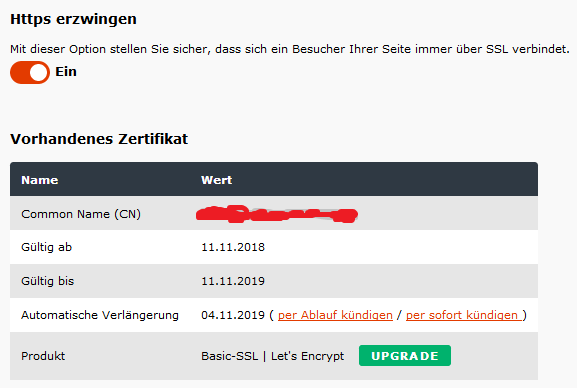Select the 'Produkt' row label

(43, 356)
